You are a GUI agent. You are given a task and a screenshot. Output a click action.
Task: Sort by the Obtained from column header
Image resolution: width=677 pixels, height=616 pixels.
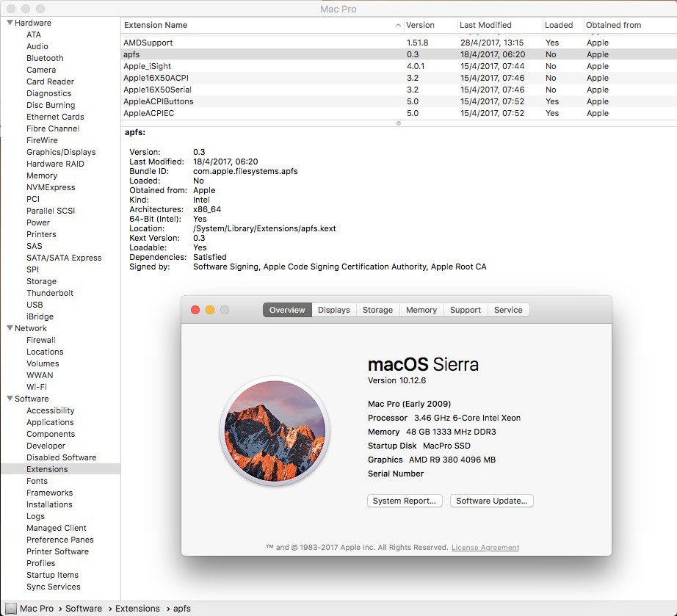click(630, 25)
